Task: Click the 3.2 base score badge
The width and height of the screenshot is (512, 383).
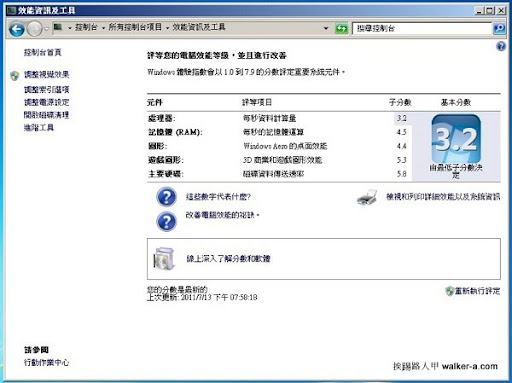Action: (456, 138)
